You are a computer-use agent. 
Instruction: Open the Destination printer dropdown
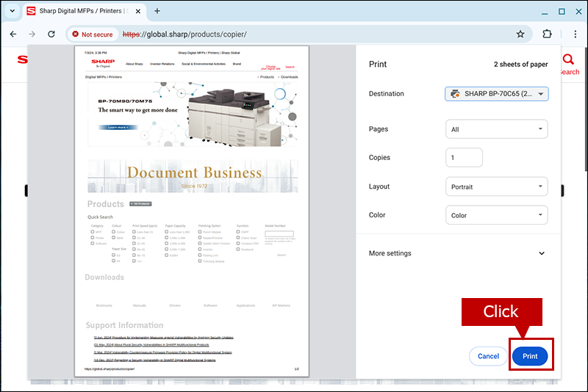tap(497, 94)
